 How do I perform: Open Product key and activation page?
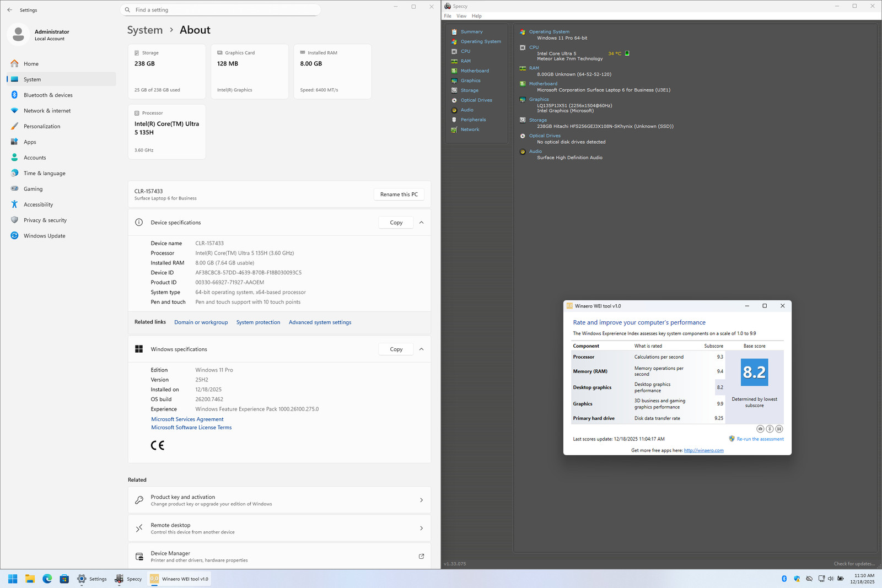(279, 500)
